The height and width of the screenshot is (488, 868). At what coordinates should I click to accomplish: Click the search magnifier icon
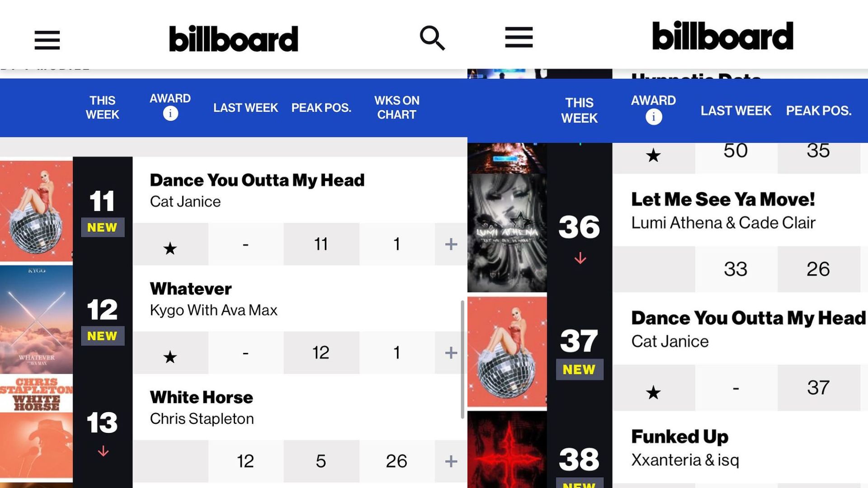432,38
